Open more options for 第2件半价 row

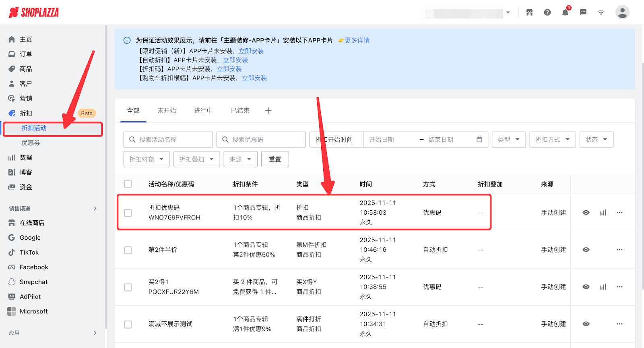coord(619,250)
